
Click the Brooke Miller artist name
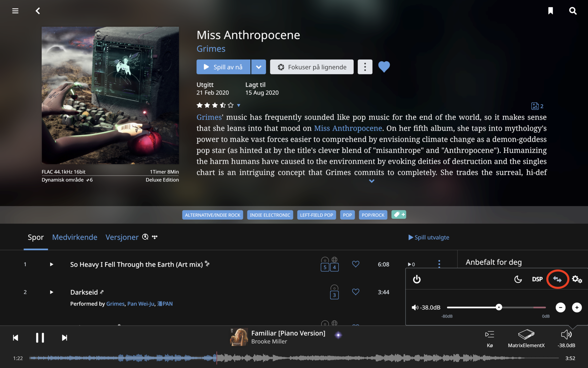click(269, 341)
